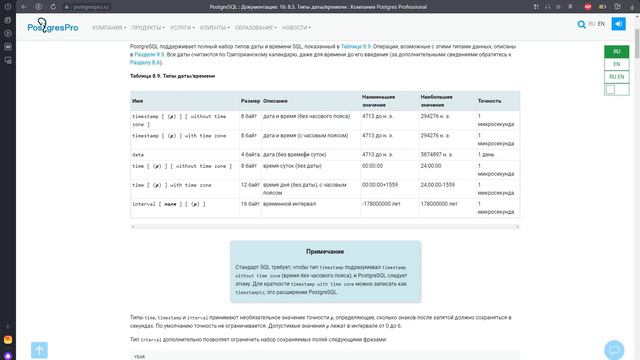This screenshot has height=360, width=640.
Task: Click the PostgresPro logo
Action: tap(53, 26)
